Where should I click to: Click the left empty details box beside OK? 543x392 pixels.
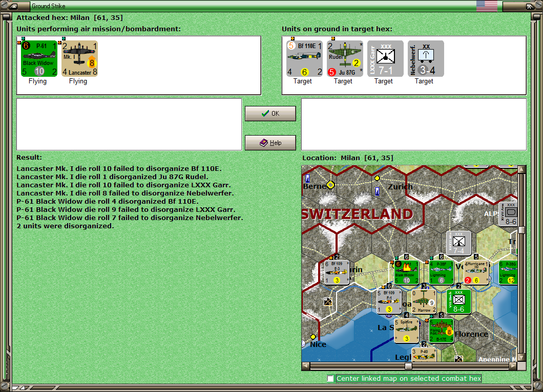point(129,124)
